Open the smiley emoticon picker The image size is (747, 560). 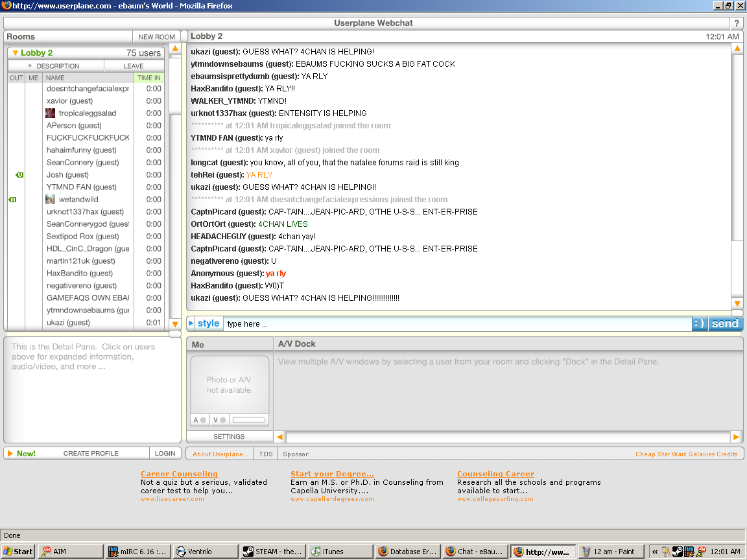[x=699, y=323]
